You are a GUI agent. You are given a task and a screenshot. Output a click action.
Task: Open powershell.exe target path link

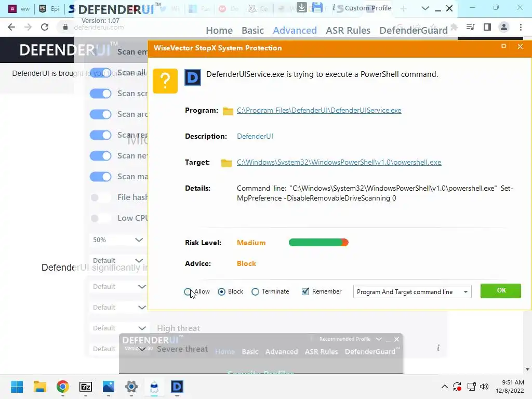(x=339, y=162)
